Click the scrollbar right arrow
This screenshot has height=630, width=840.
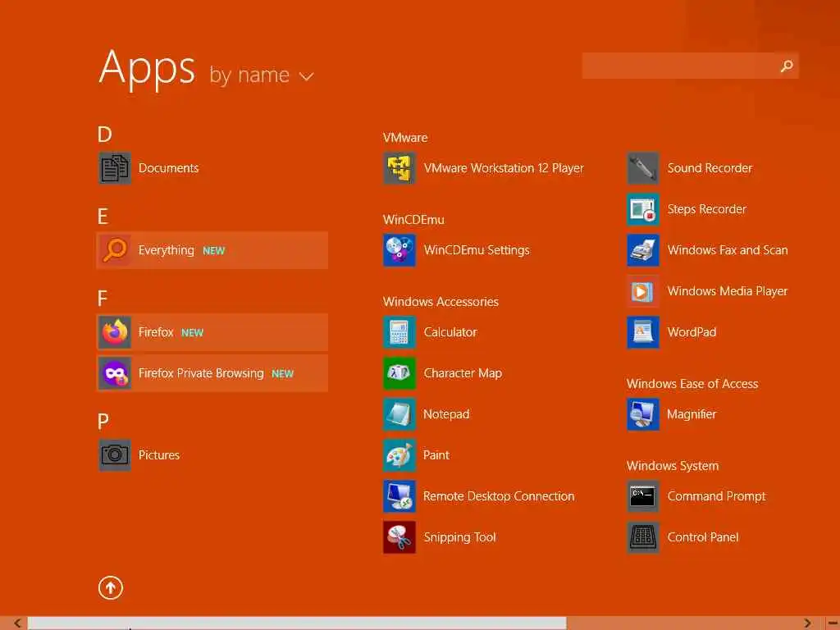807,623
